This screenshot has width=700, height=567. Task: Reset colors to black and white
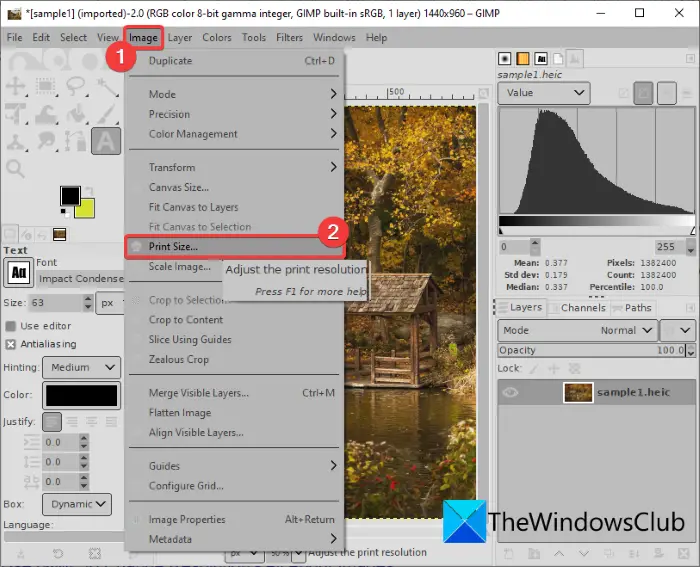pyautogui.click(x=65, y=213)
